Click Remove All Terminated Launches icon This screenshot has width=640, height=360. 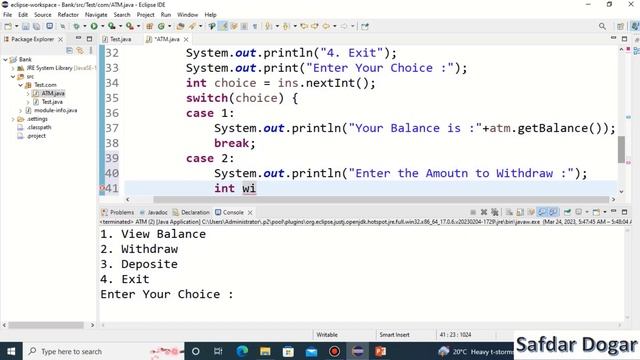point(495,212)
